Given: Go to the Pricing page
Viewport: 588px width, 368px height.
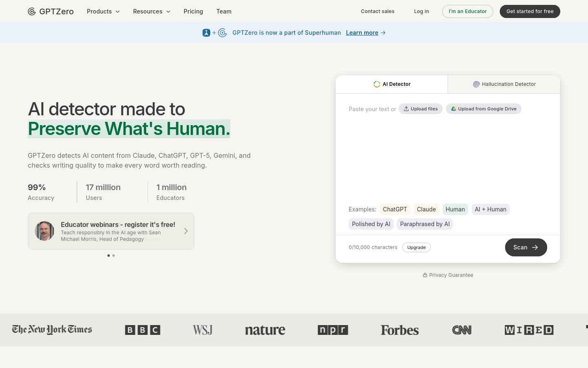Looking at the screenshot, I should [x=193, y=11].
